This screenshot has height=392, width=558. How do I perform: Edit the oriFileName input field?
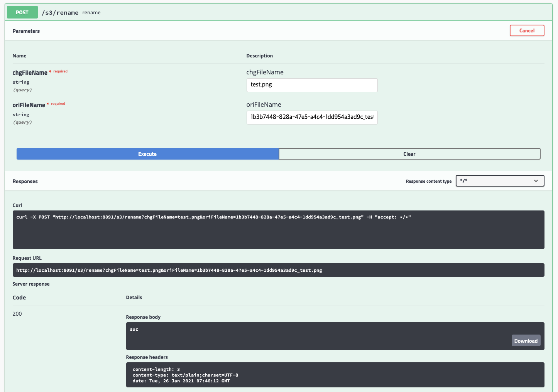tap(312, 118)
